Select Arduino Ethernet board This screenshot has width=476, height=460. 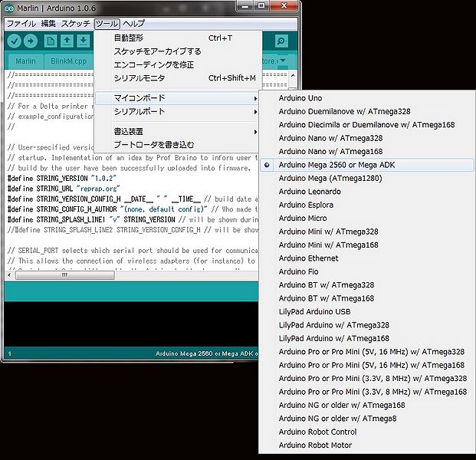[x=366, y=258]
